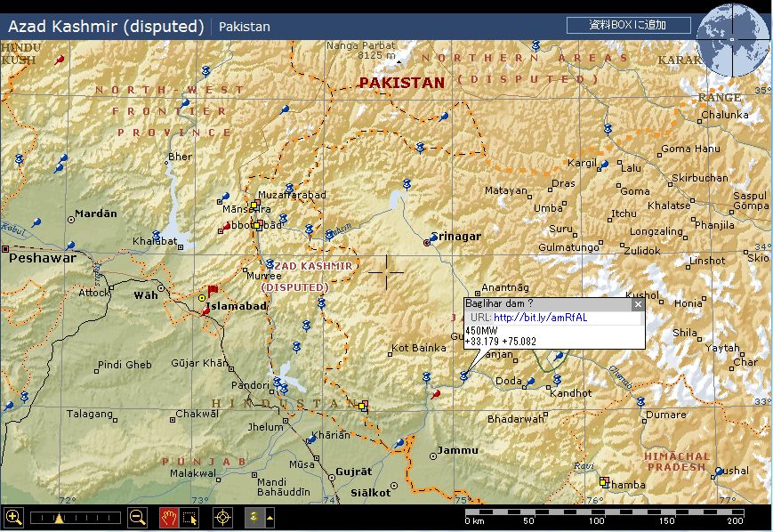Viewport: 773px width, 532px height.
Task: Click the yellow square marker under Muzaffarabad
Action: click(x=255, y=204)
